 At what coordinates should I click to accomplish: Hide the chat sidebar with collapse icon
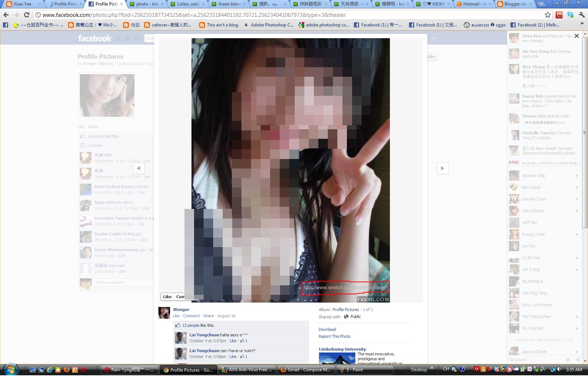tap(577, 360)
